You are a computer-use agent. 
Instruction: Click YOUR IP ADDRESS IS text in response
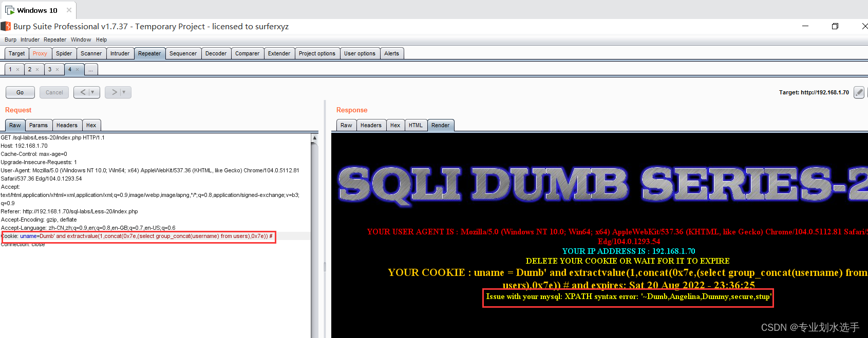(629, 251)
